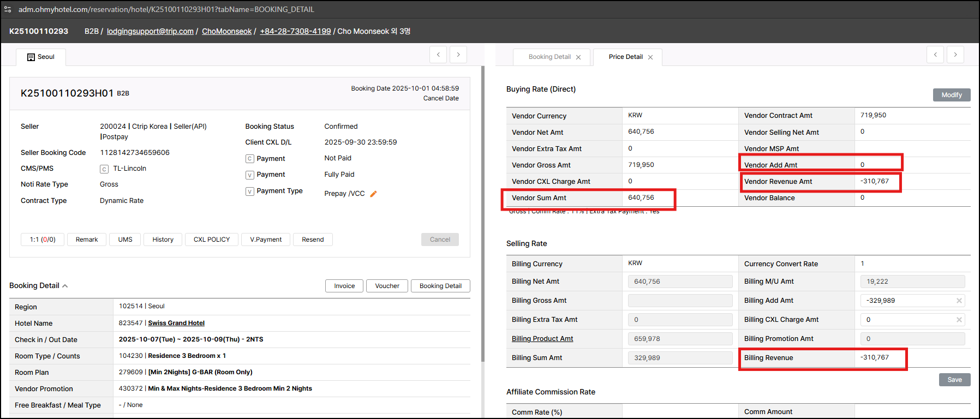Toggle the C checkbox next to TL-Lincoln

[x=104, y=169]
